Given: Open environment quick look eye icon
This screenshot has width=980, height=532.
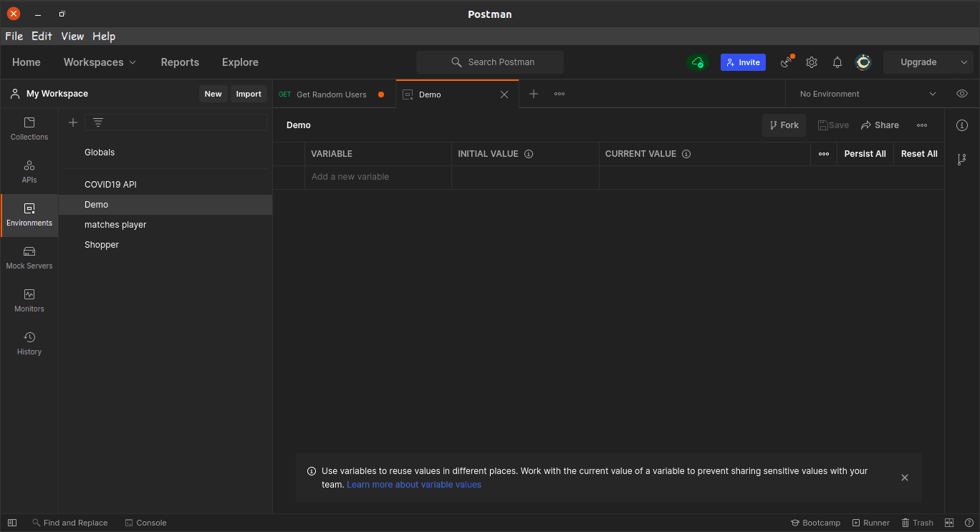Looking at the screenshot, I should pos(962,94).
